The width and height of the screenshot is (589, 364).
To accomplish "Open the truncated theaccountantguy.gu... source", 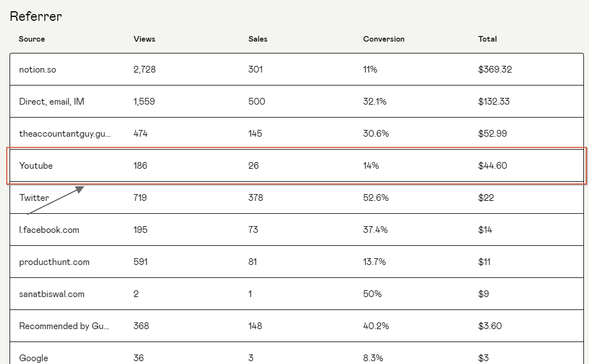I will pos(65,134).
